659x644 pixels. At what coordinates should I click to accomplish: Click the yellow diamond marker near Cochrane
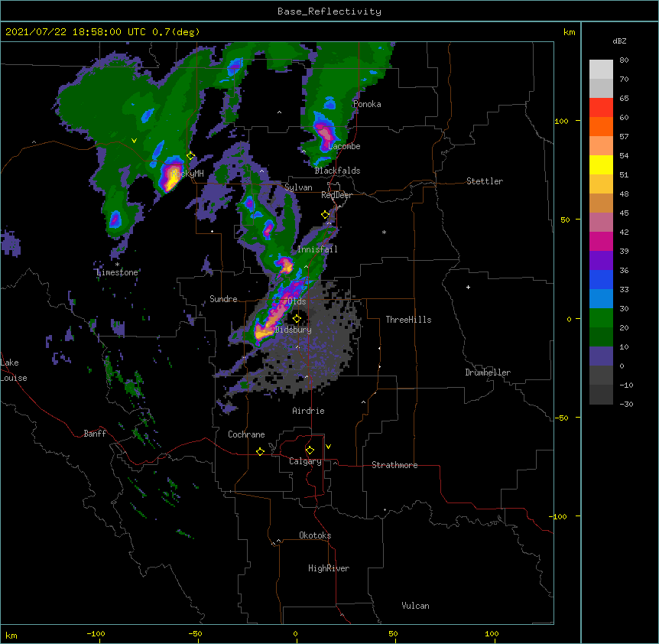(260, 451)
